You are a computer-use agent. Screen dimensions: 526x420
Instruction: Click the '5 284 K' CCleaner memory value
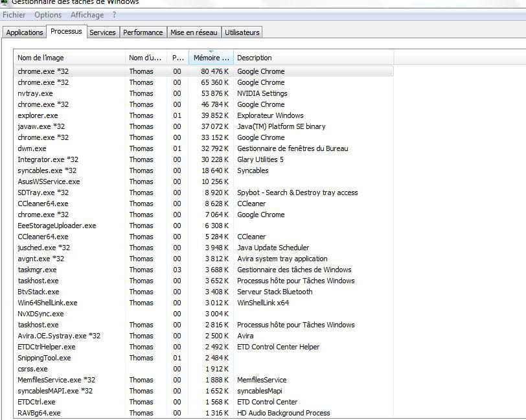[x=217, y=237]
